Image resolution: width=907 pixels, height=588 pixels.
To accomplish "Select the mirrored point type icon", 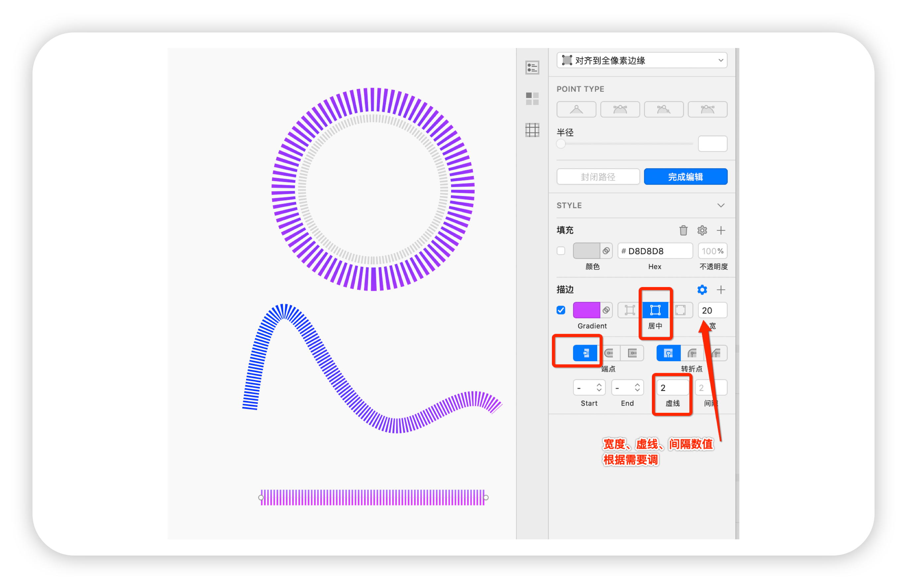I will [x=620, y=110].
